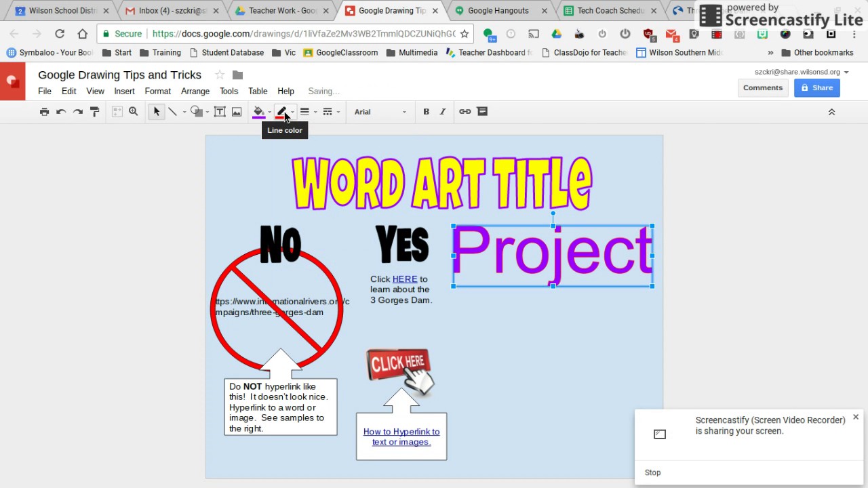Screen dimensions: 868x488
Task: Click the Paint format tool
Action: coord(94,111)
